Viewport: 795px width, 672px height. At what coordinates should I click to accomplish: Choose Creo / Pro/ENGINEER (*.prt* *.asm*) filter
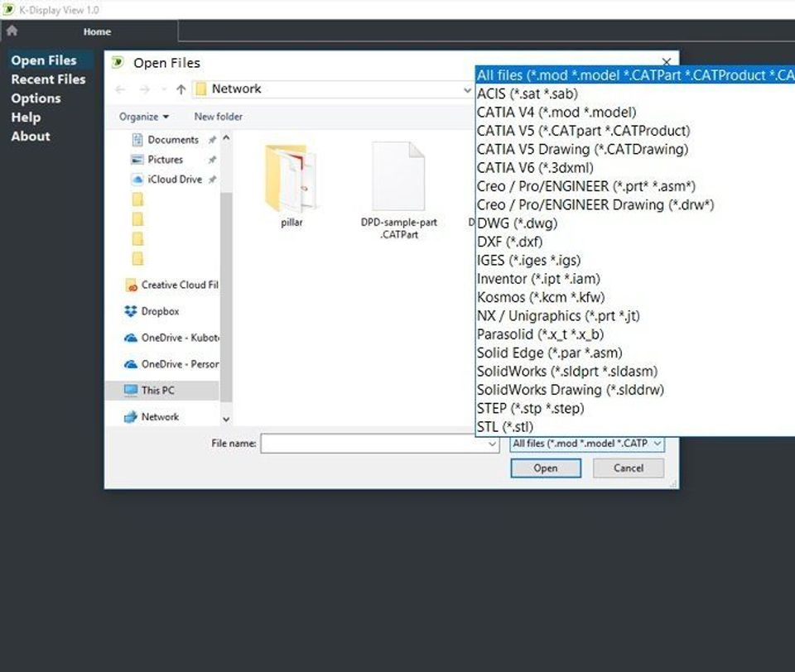(x=635, y=186)
